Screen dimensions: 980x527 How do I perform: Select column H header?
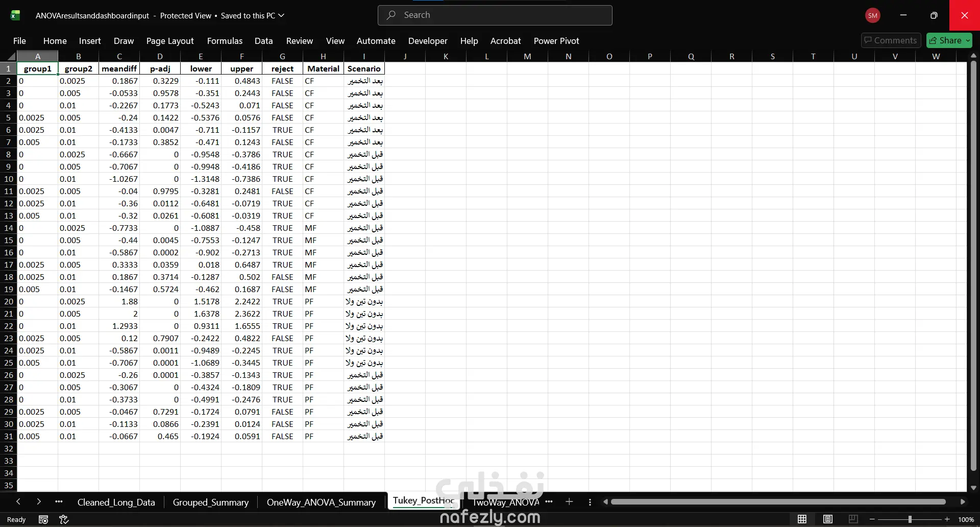click(323, 56)
